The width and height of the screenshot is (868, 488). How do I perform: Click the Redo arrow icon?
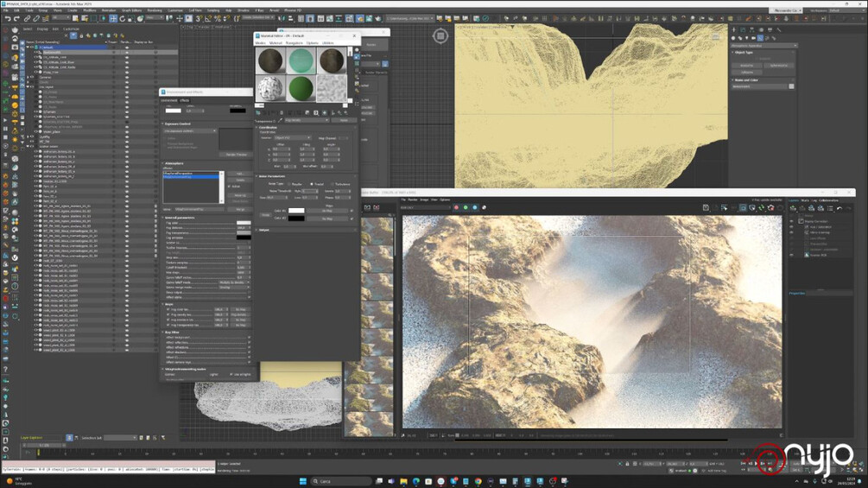tap(16, 18)
